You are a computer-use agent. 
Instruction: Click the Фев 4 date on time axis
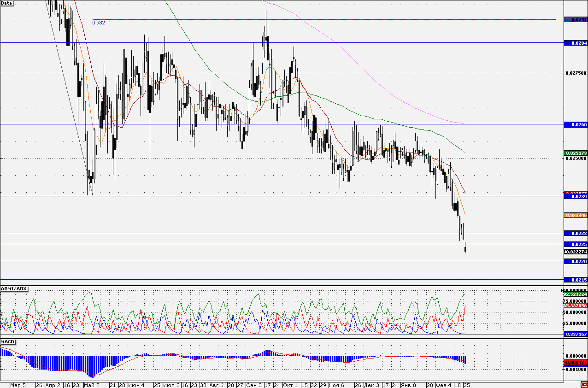pos(443,385)
